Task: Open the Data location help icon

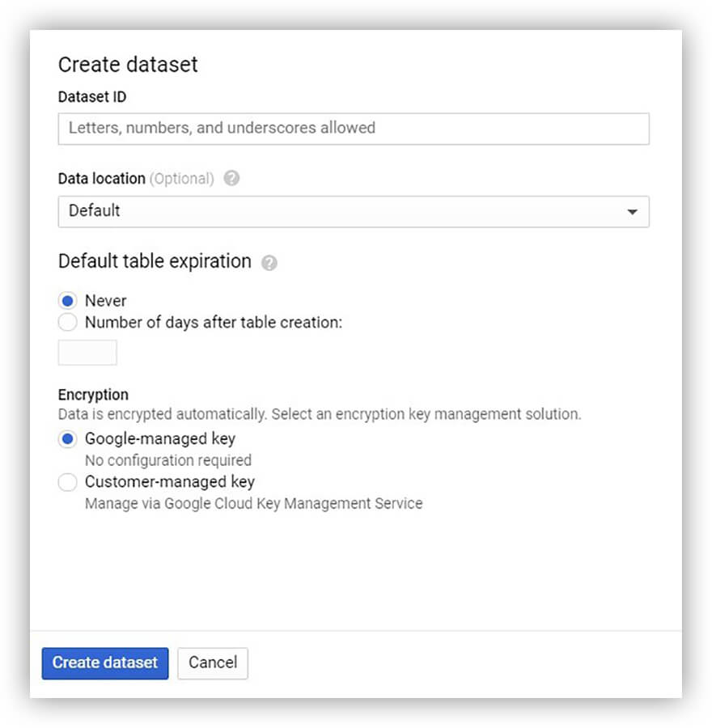Action: tap(231, 178)
